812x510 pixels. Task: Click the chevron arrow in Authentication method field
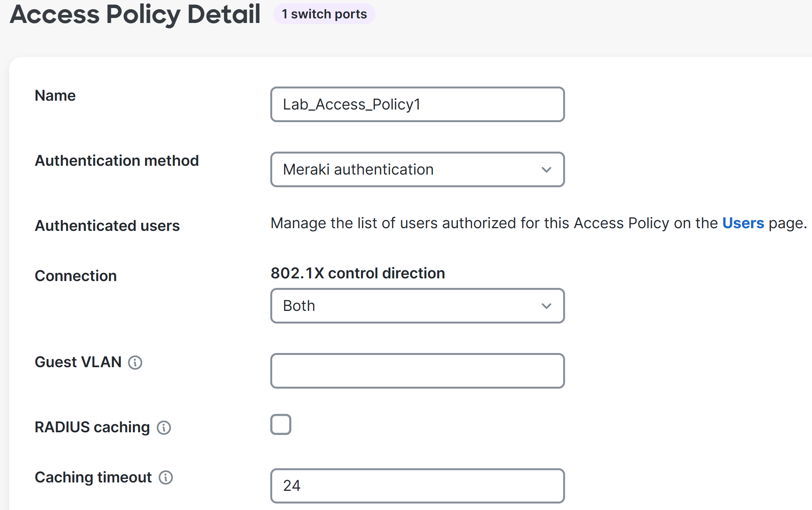[546, 170]
